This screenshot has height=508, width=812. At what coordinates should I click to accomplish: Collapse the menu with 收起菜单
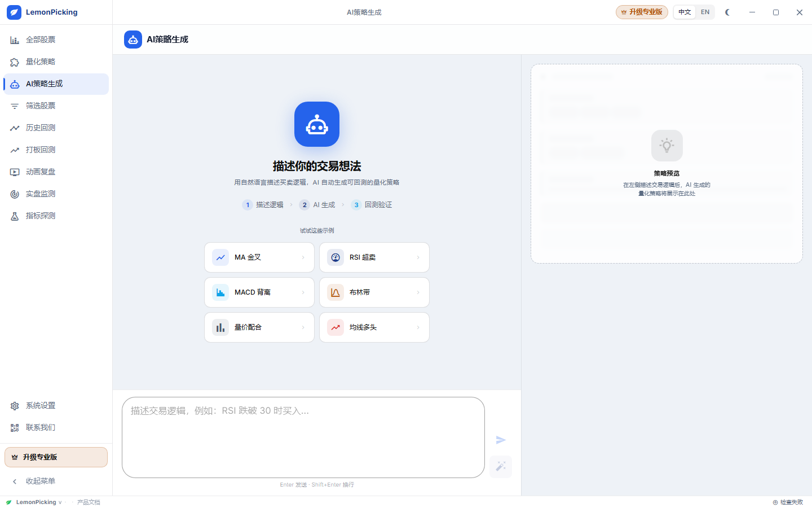pos(56,481)
